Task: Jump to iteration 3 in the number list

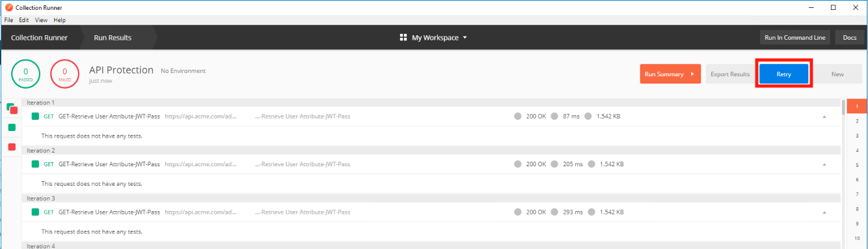Action: click(857, 136)
